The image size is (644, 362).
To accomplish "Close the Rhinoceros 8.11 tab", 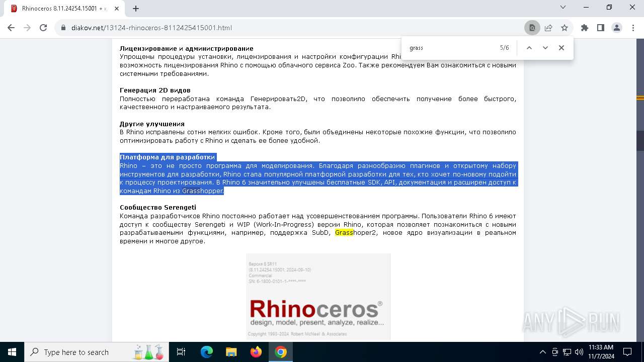I will [x=117, y=9].
